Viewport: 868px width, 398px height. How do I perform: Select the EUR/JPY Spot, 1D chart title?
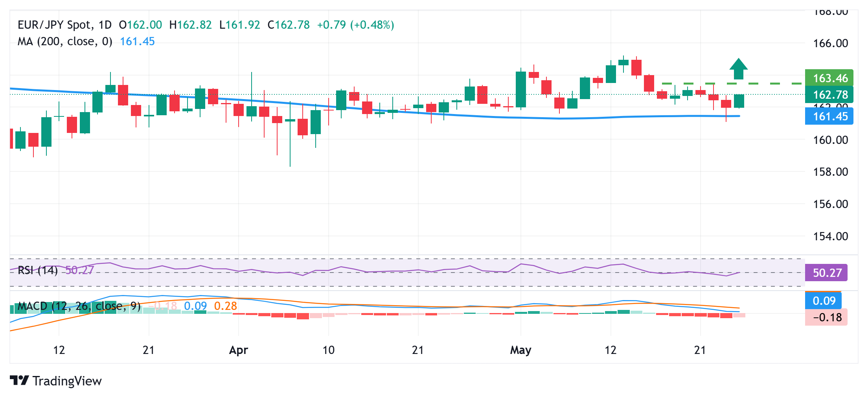click(x=65, y=25)
